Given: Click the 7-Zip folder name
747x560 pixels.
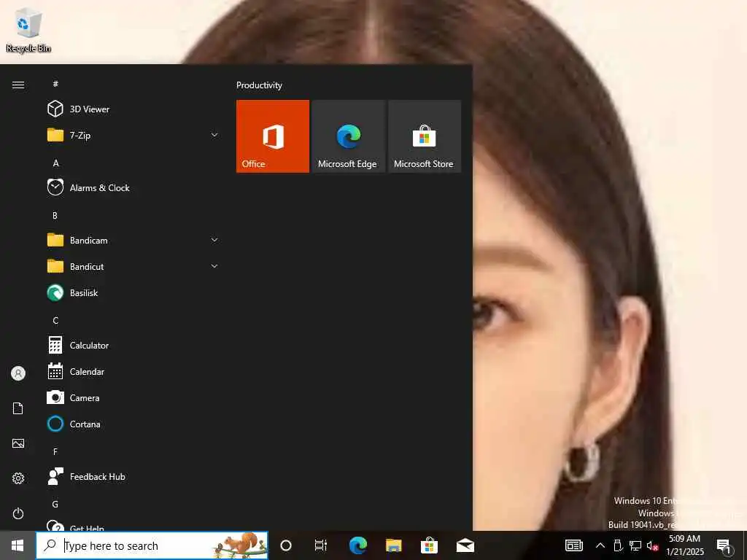Looking at the screenshot, I should coord(80,135).
